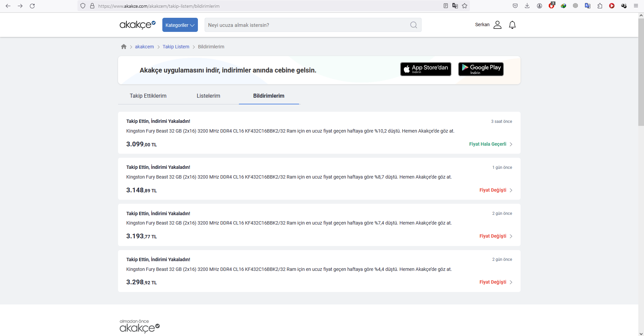
Task: Click the '3 saat önce' timestamp
Action: (x=501, y=122)
